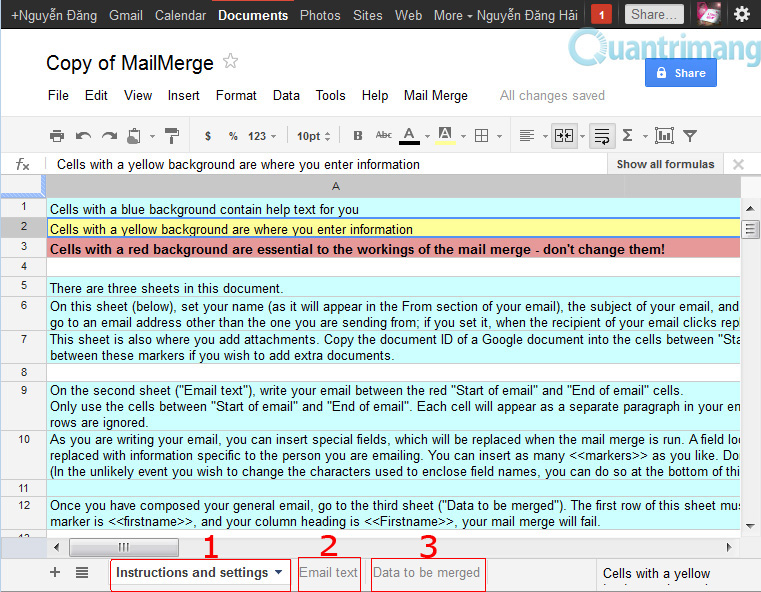Click Show all formulas button
The image size is (761, 592).
(665, 164)
